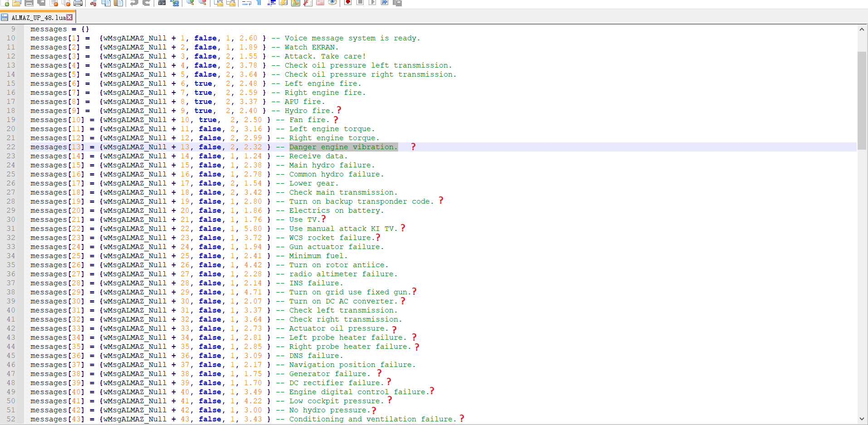The height and width of the screenshot is (425, 868).
Task: Click the Close All documents icon
Action: pyautogui.click(x=66, y=3)
